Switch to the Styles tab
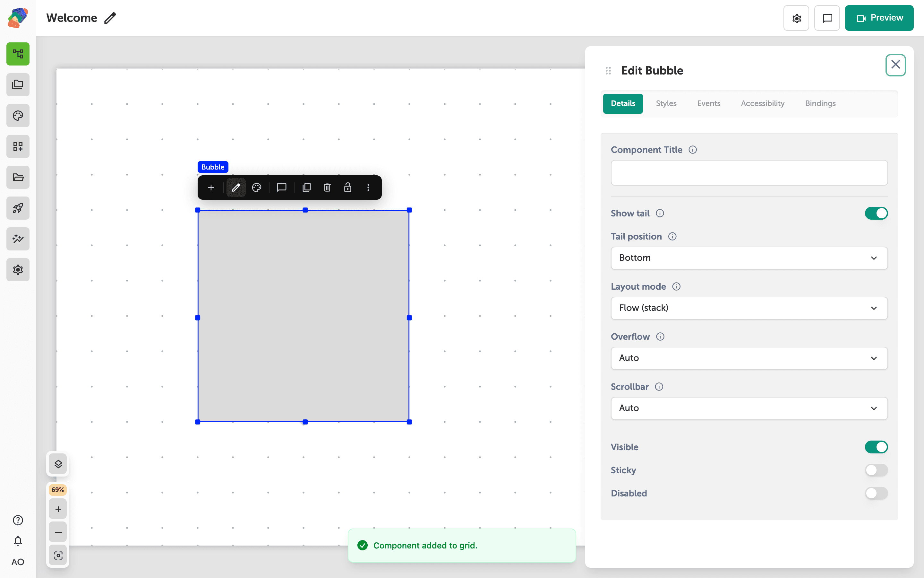This screenshot has height=578, width=924. 666,104
